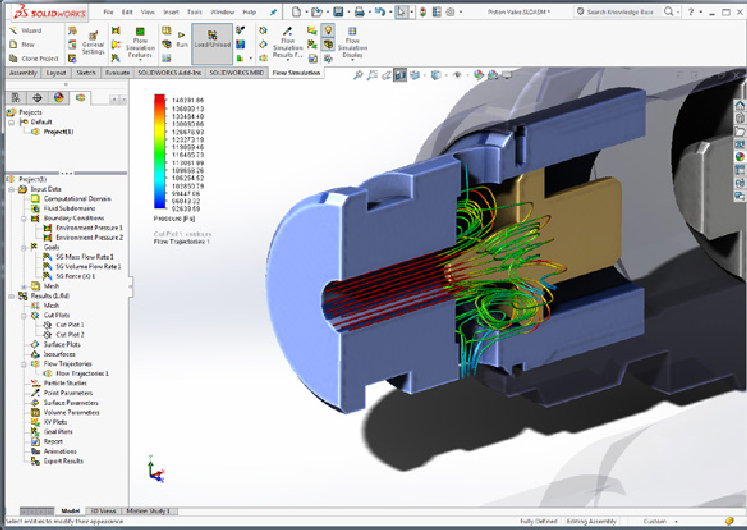Open Flow Simulation Display dropdown
Screen dimensions: 747x530
(x=352, y=44)
